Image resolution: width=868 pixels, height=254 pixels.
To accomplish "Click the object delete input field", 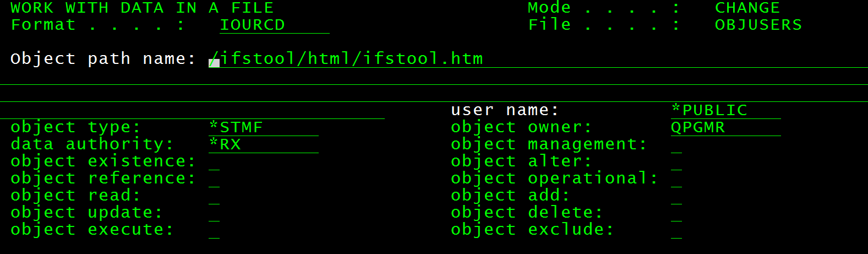I will click(x=676, y=213).
